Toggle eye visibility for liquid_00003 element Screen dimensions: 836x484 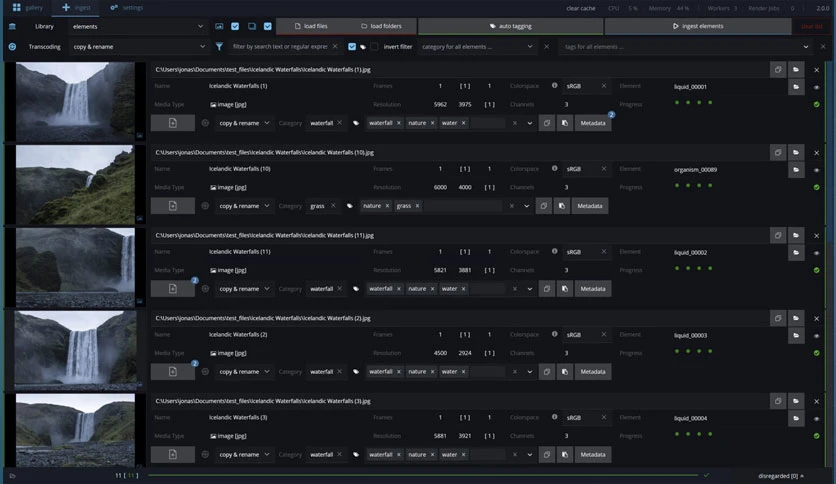(x=816, y=336)
